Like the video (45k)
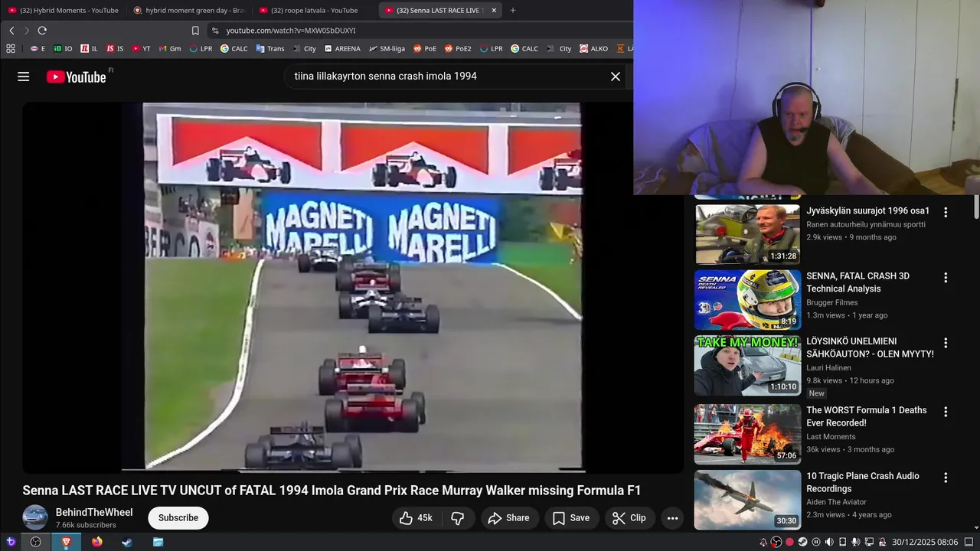Screen dimensions: 980x551 point(416,518)
